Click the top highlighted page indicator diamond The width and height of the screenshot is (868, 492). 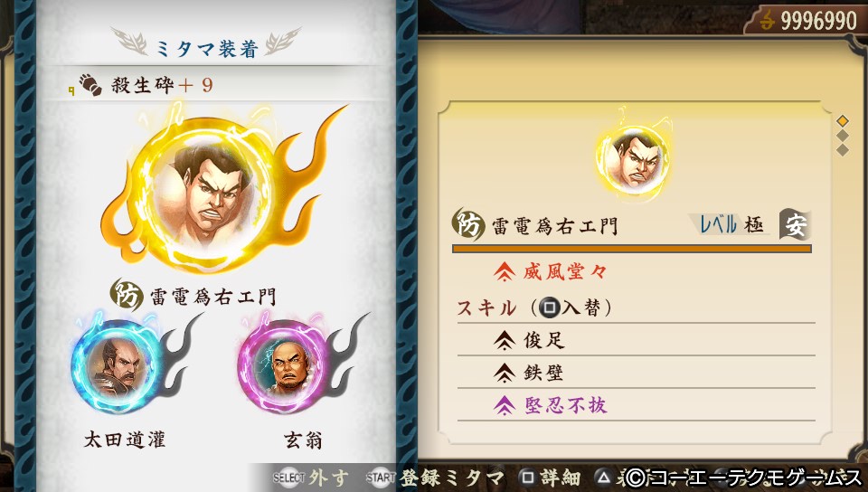point(843,120)
